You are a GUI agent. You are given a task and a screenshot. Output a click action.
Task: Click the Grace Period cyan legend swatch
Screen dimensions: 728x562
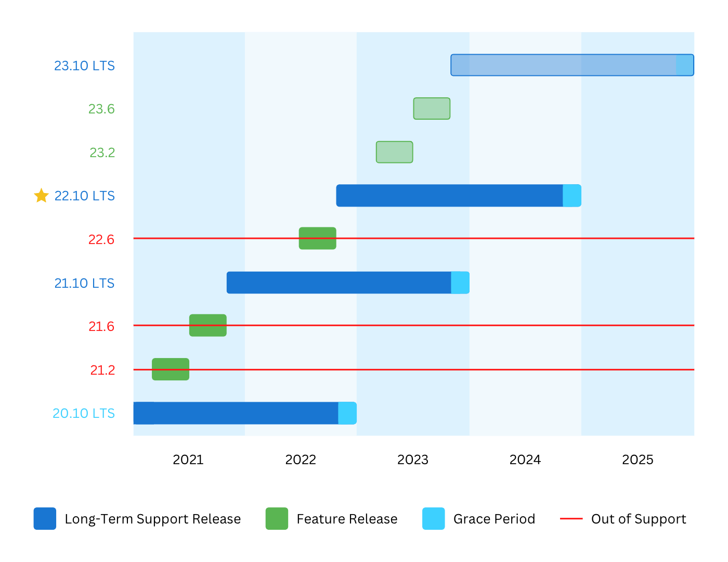[x=434, y=519]
